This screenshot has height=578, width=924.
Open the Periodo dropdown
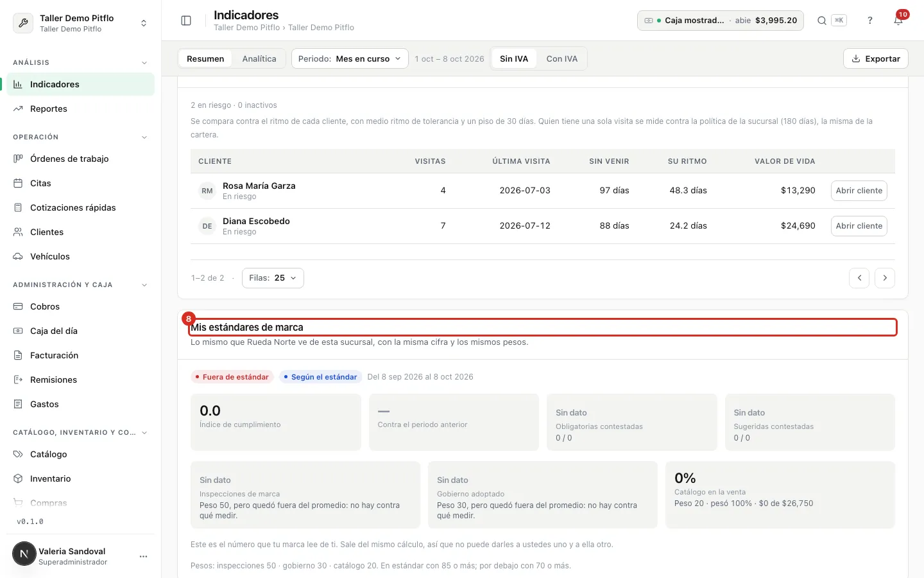point(350,58)
